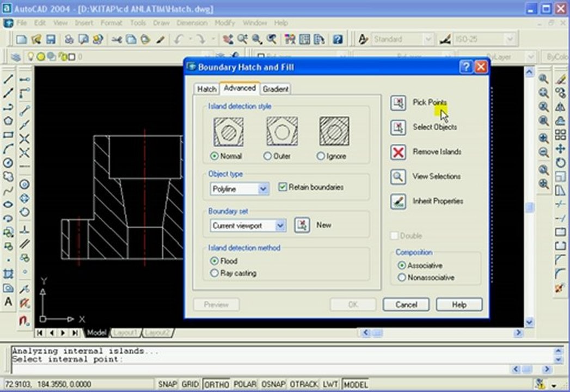Select the Multiline Text tool
The width and height of the screenshot is (570, 392).
8,302
